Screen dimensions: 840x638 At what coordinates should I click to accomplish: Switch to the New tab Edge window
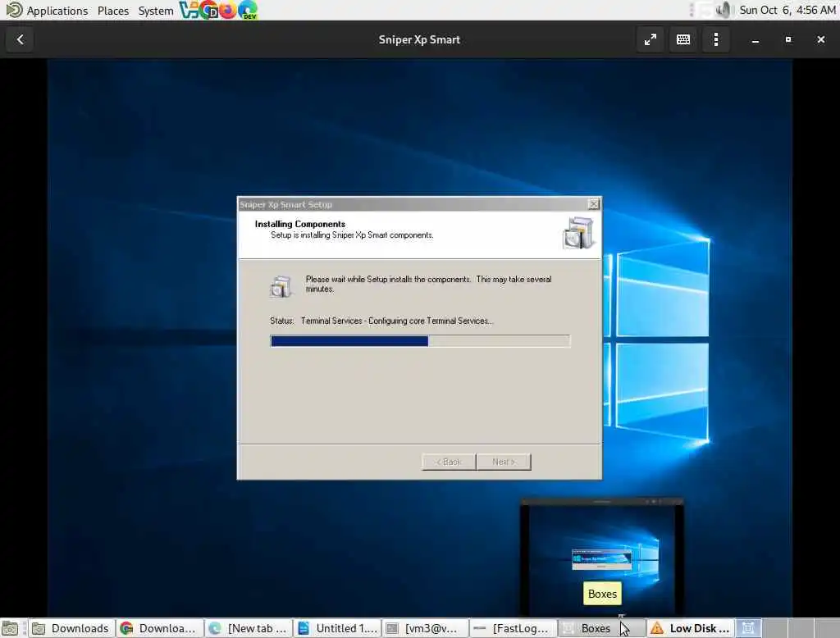(249, 628)
